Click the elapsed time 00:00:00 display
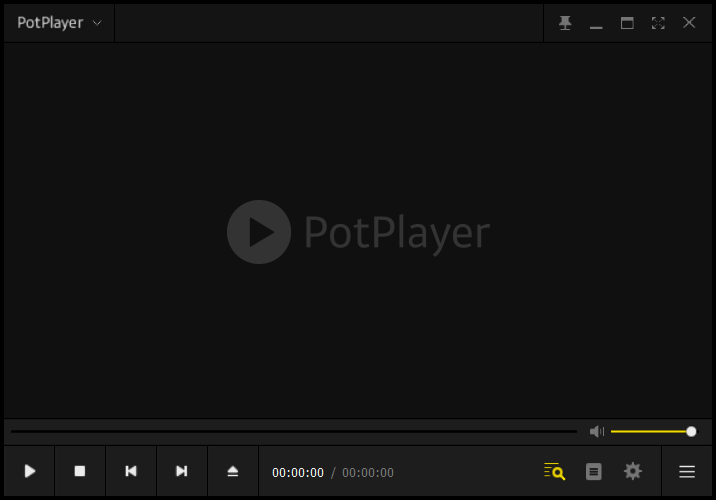 pos(298,473)
